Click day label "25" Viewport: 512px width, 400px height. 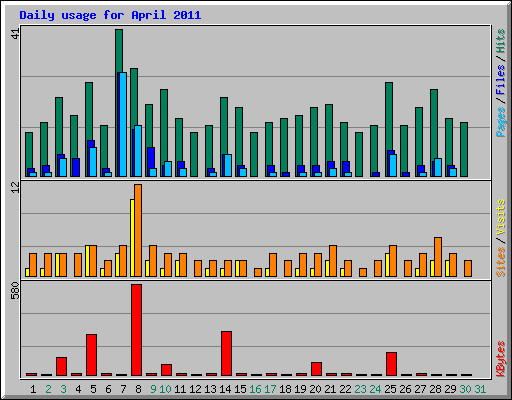(390, 389)
